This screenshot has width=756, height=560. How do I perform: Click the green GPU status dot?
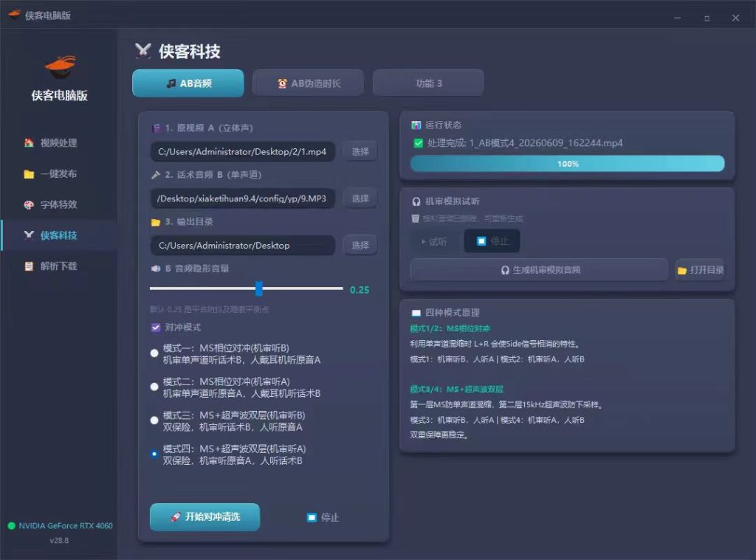(12, 526)
